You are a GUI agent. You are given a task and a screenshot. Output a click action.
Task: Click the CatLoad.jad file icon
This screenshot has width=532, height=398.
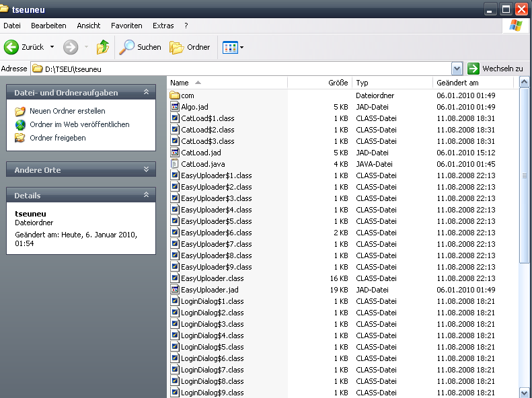[x=174, y=153]
